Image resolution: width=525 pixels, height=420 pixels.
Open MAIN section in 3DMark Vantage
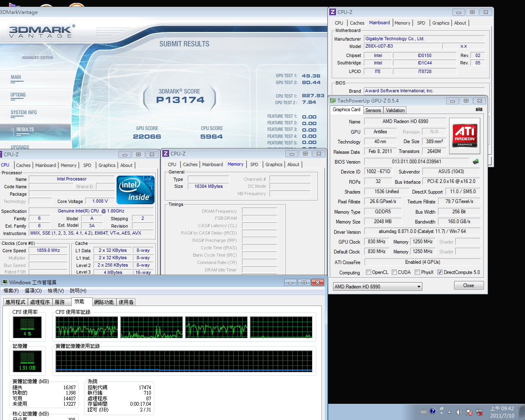(16, 77)
